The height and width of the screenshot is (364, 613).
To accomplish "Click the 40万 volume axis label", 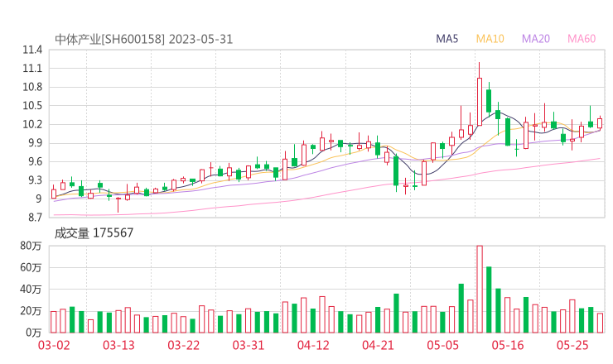I will click(31, 290).
